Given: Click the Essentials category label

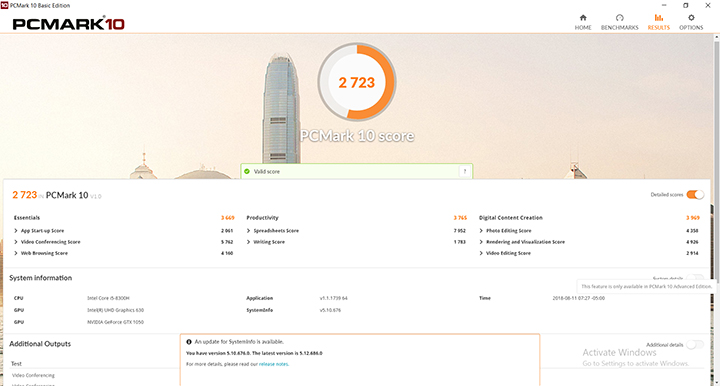Looking at the screenshot, I should [27, 218].
